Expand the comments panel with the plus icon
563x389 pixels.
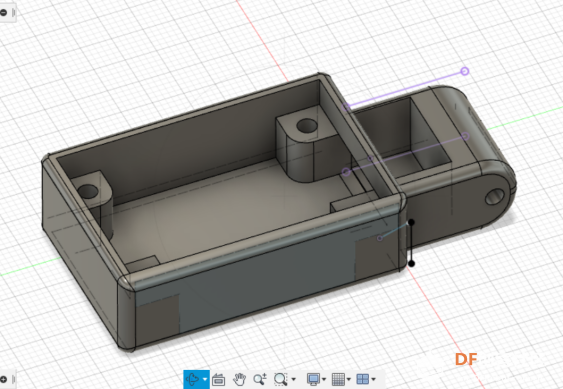coord(3,379)
